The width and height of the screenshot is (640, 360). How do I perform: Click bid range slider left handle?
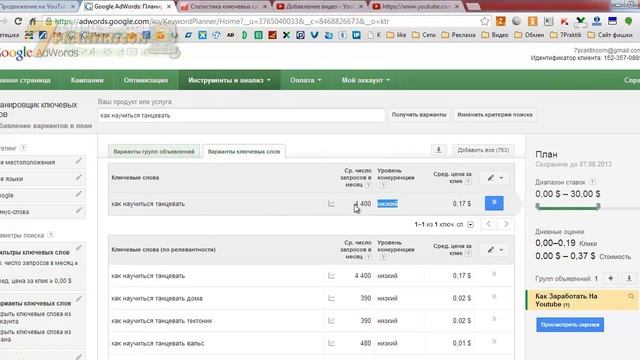click(x=538, y=207)
